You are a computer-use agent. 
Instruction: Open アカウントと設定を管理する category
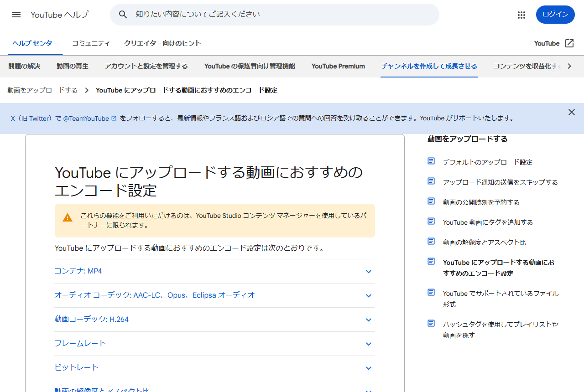pos(146,66)
